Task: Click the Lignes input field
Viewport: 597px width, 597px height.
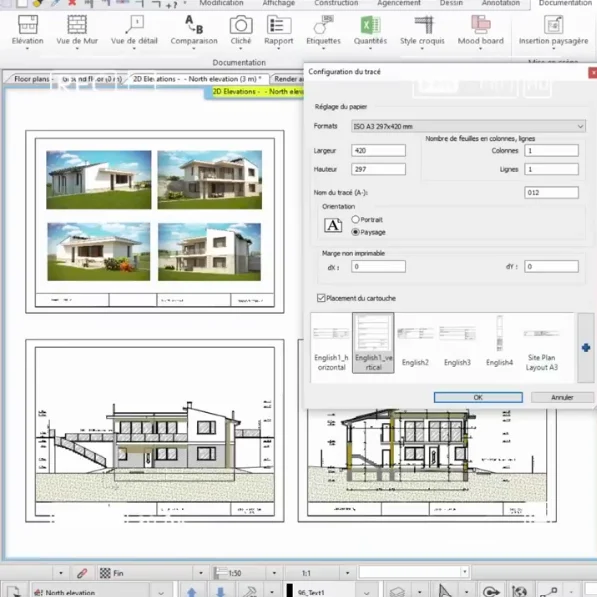Action: click(551, 169)
